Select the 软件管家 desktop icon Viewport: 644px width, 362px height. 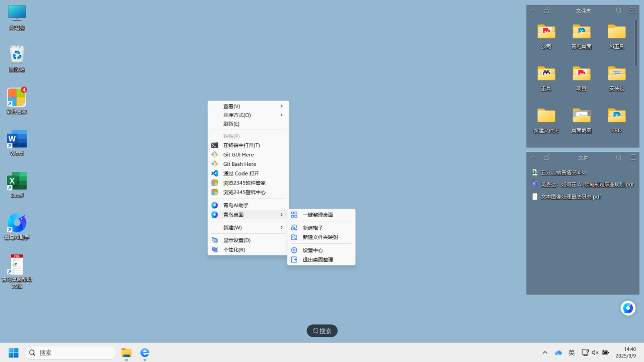(17, 101)
